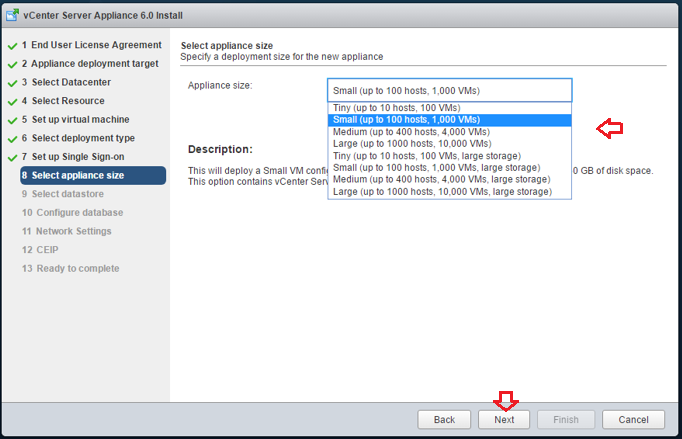Click the vCenter installer title bar icon

coord(12,15)
